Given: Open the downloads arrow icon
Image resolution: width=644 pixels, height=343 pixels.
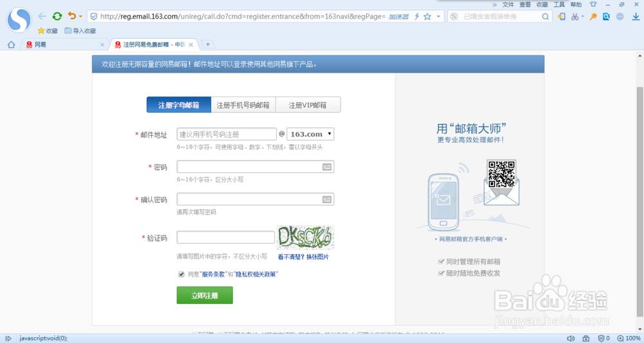Looking at the screenshot, I should 636,17.
